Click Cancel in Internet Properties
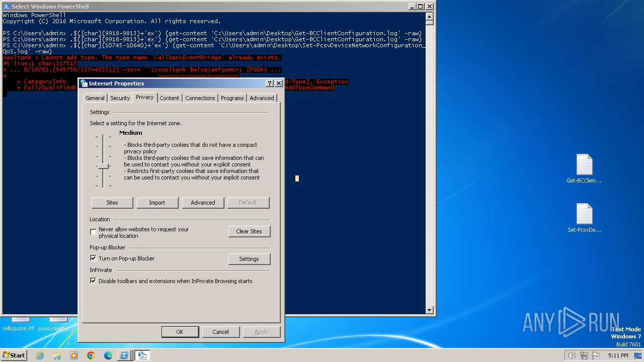 pyautogui.click(x=220, y=332)
